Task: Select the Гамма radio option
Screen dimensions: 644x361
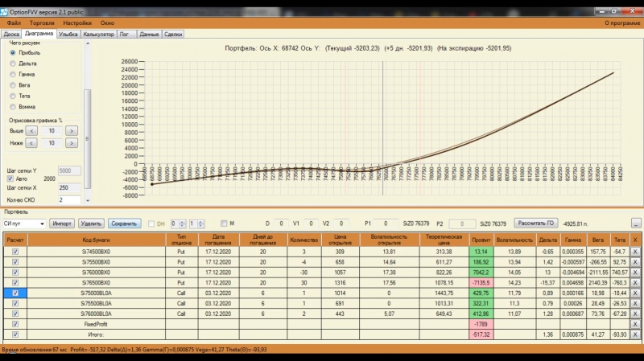Action: pyautogui.click(x=13, y=74)
